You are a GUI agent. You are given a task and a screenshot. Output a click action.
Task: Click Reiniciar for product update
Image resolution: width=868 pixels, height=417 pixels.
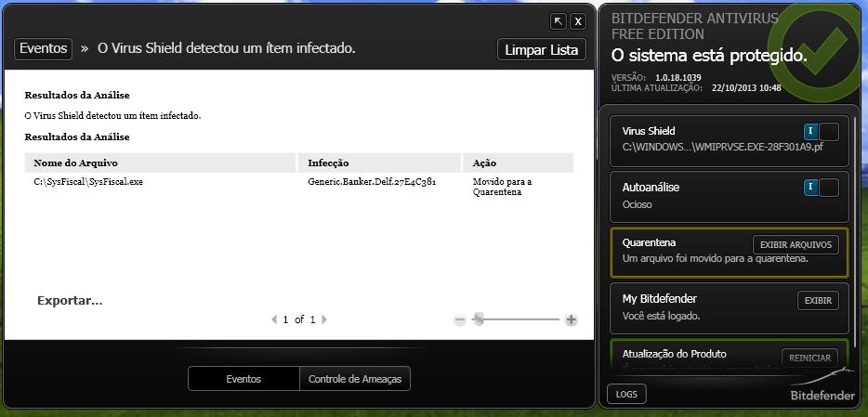809,358
